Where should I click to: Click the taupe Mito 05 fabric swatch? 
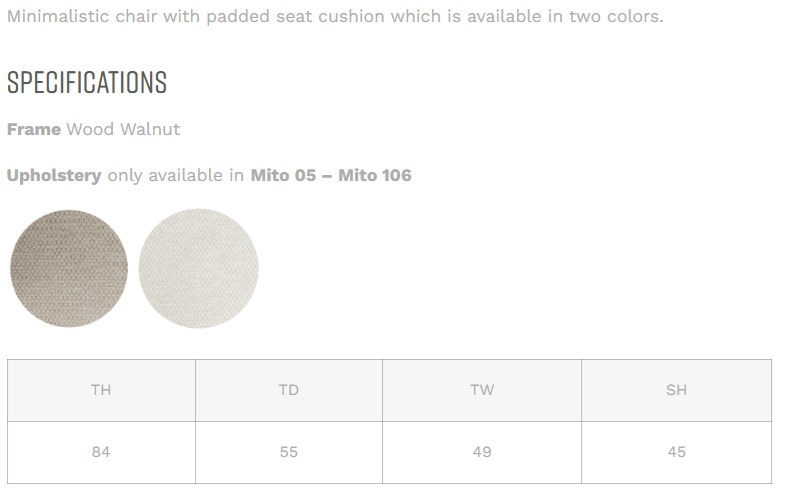click(x=69, y=267)
